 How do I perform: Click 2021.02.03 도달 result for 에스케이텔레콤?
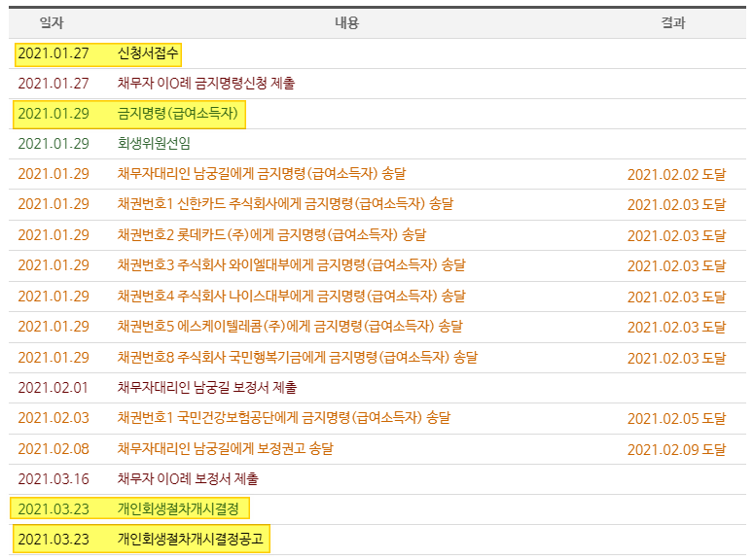tap(676, 328)
